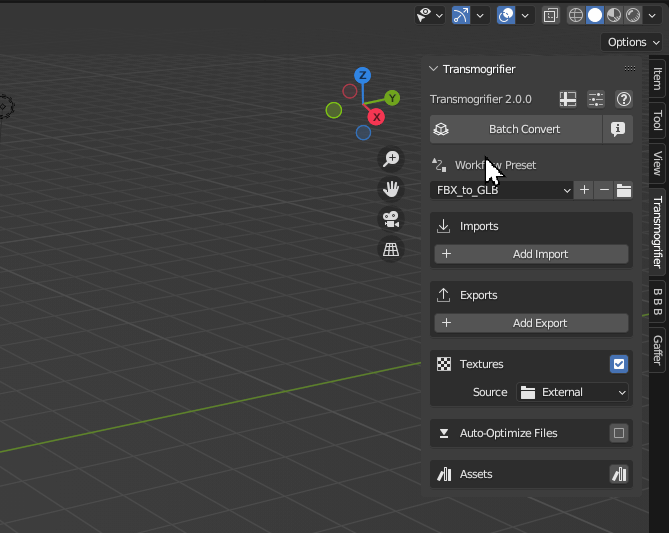The width and height of the screenshot is (669, 533).
Task: Open the Options dropdown
Action: [x=632, y=42]
